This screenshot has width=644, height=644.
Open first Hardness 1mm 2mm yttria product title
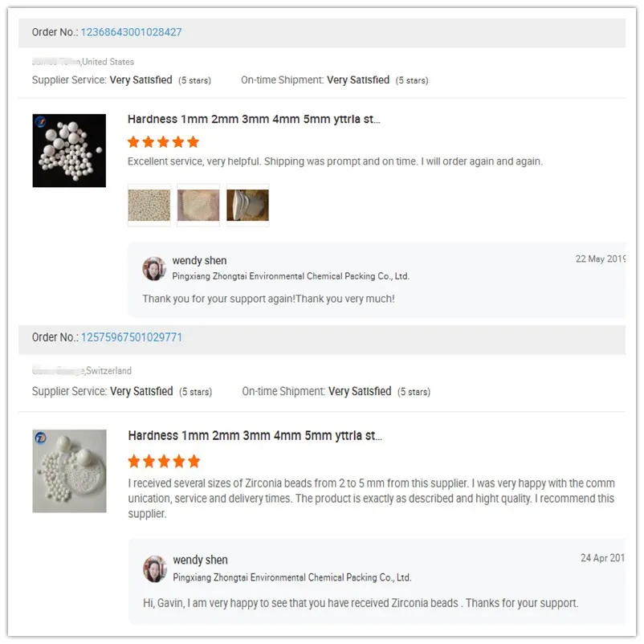(x=254, y=120)
